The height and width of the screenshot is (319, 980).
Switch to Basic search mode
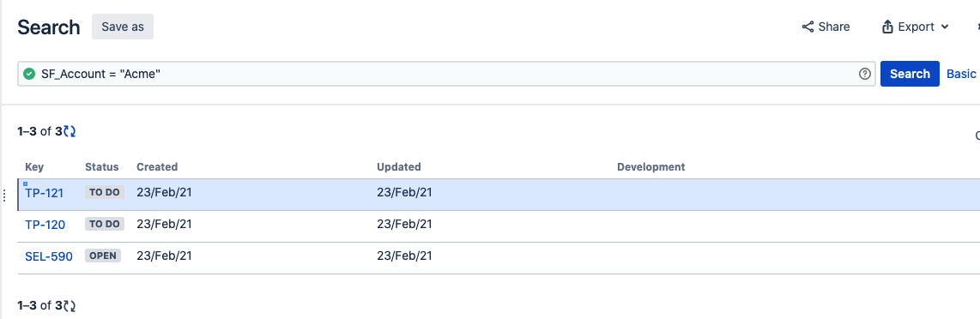[x=961, y=74]
